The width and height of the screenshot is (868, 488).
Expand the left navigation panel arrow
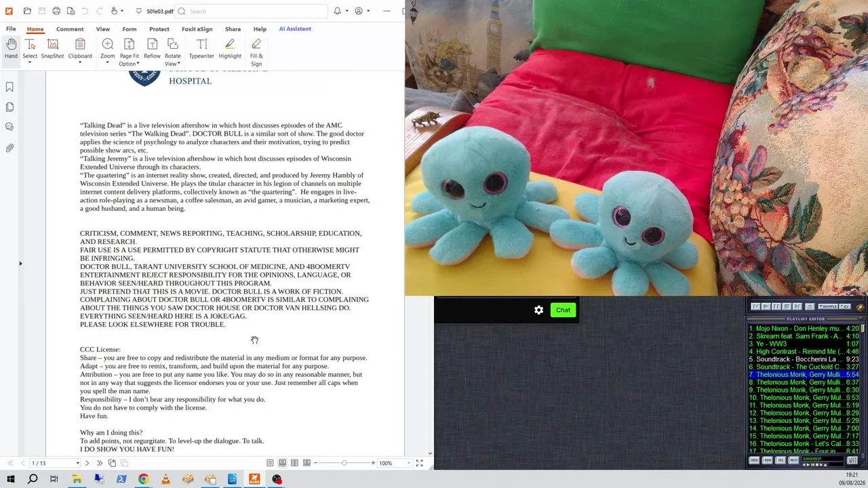pyautogui.click(x=20, y=264)
